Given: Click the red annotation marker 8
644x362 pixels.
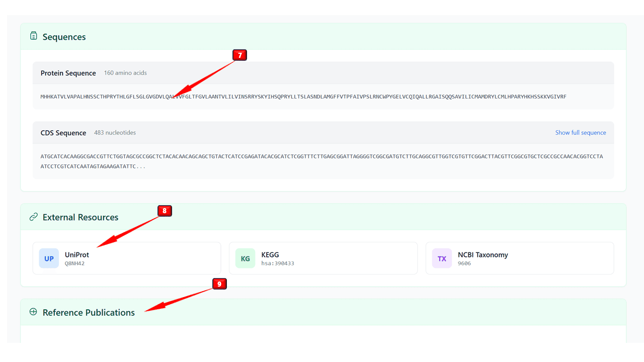Looking at the screenshot, I should (x=165, y=211).
